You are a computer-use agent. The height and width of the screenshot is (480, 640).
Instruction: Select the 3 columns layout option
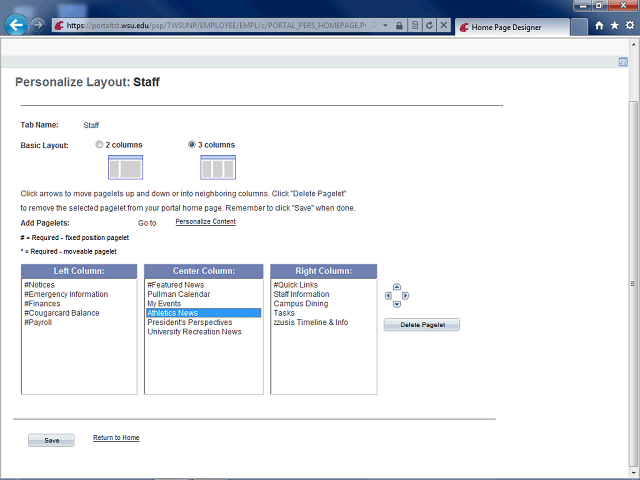192,145
